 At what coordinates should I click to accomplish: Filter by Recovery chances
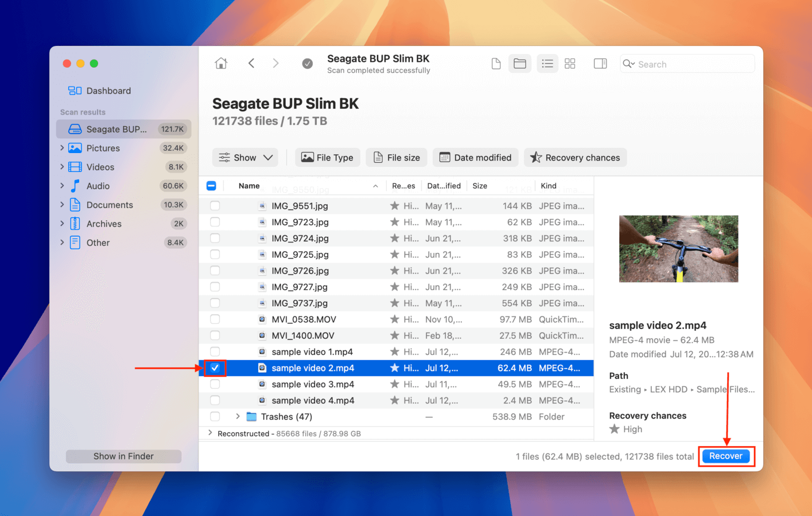pos(575,158)
